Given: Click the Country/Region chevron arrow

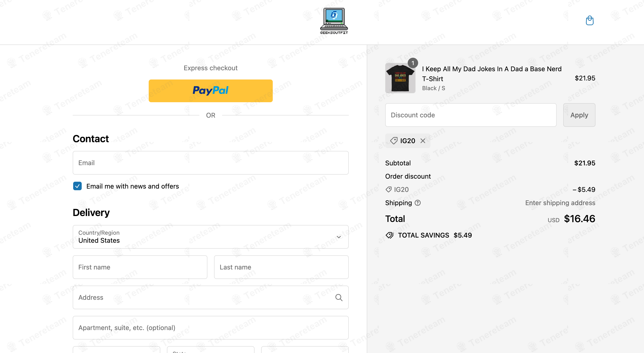Looking at the screenshot, I should [x=339, y=237].
